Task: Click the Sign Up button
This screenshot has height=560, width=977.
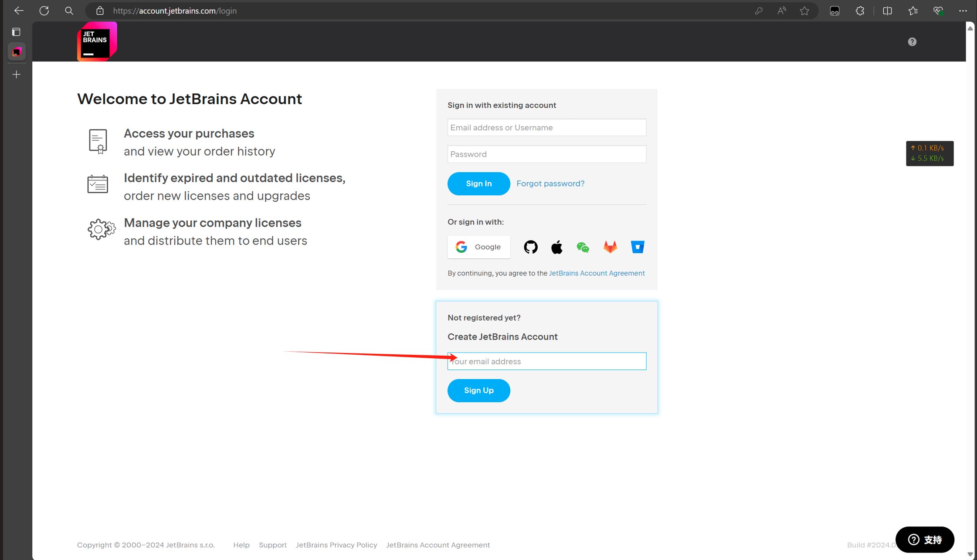Action: 478,390
